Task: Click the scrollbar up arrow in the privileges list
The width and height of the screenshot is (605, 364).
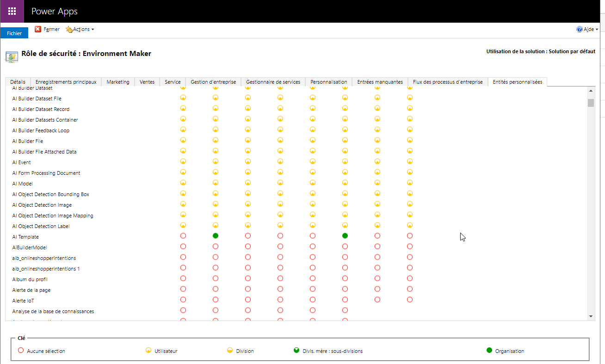Action: tap(591, 90)
